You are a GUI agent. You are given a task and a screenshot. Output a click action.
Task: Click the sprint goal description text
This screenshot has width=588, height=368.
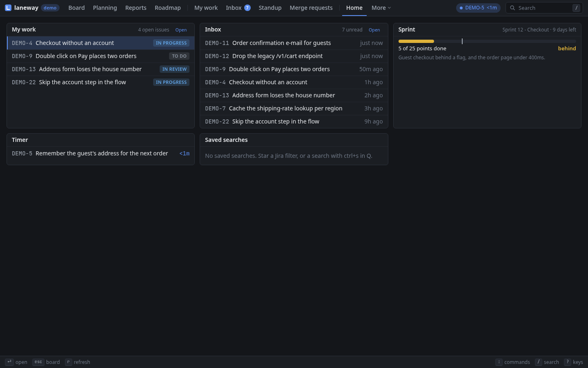click(x=472, y=58)
